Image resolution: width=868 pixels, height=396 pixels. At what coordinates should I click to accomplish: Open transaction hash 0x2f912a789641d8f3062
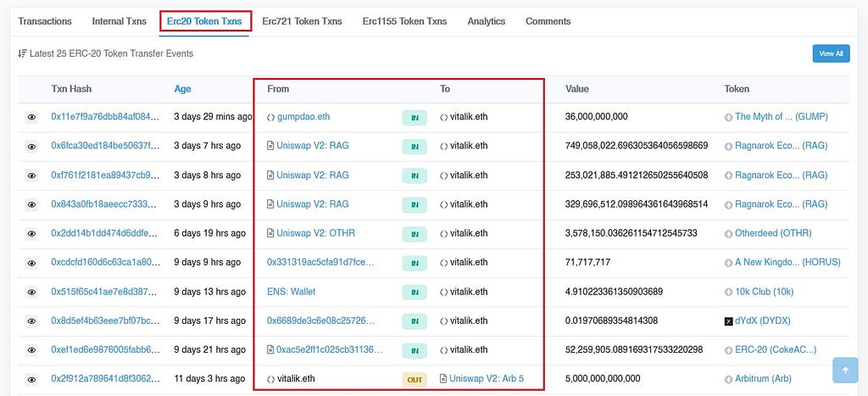[106, 379]
